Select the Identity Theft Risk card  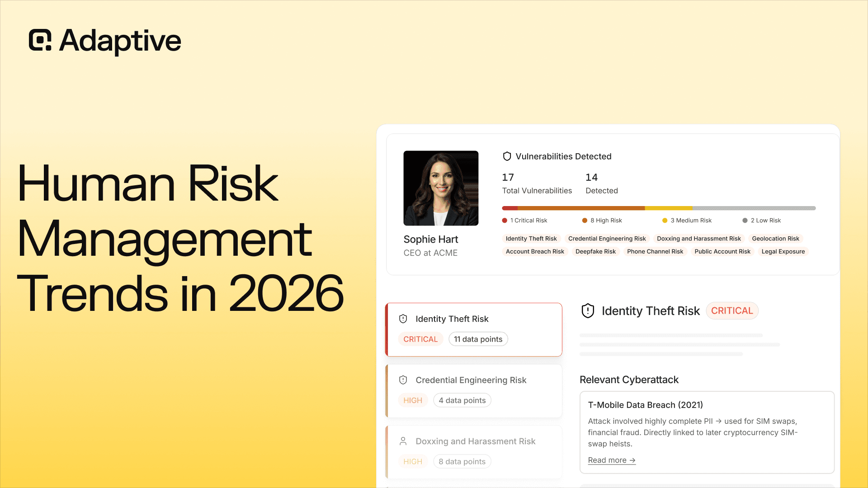[x=474, y=329]
